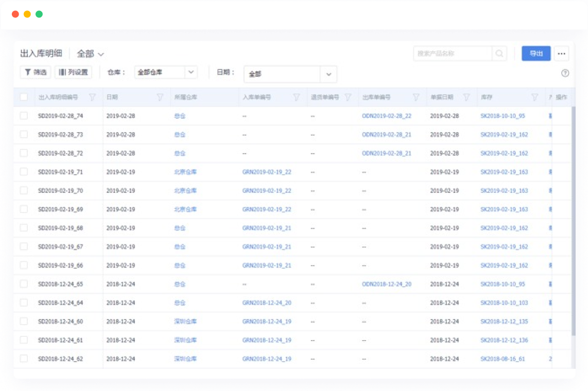
Task: Open the filter funnel on 出入库明细编号 column
Action: (93, 97)
